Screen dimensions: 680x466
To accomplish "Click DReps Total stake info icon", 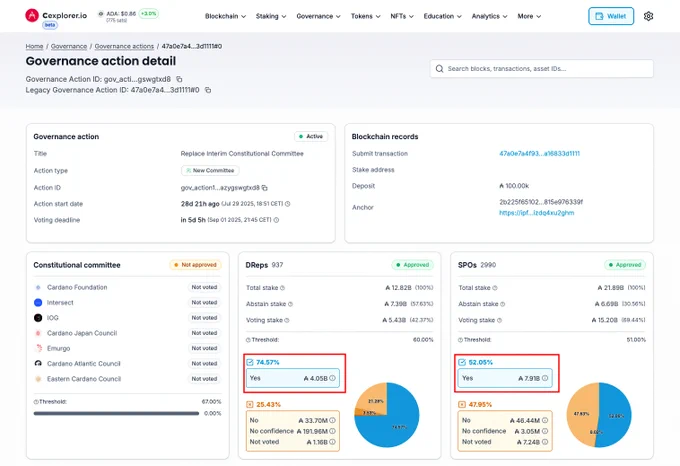I will (x=282, y=288).
